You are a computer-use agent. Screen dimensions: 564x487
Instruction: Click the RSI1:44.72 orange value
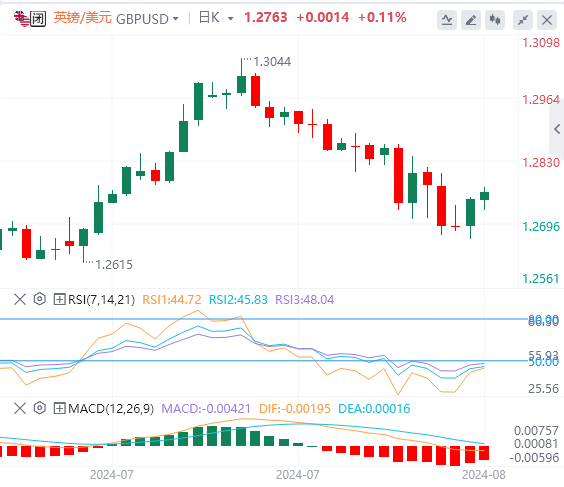point(172,299)
